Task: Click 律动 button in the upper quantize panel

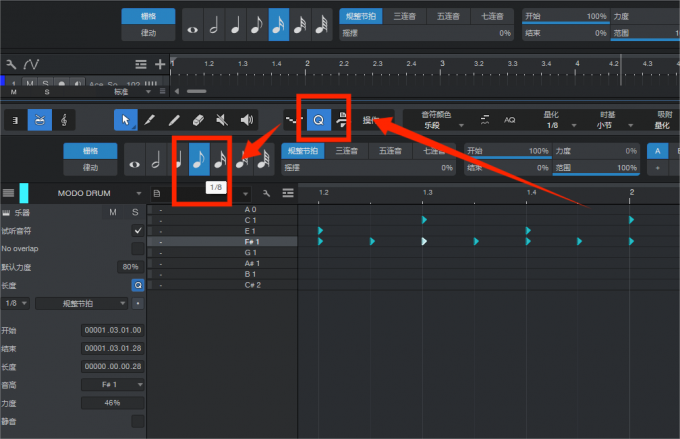Action: [148, 33]
